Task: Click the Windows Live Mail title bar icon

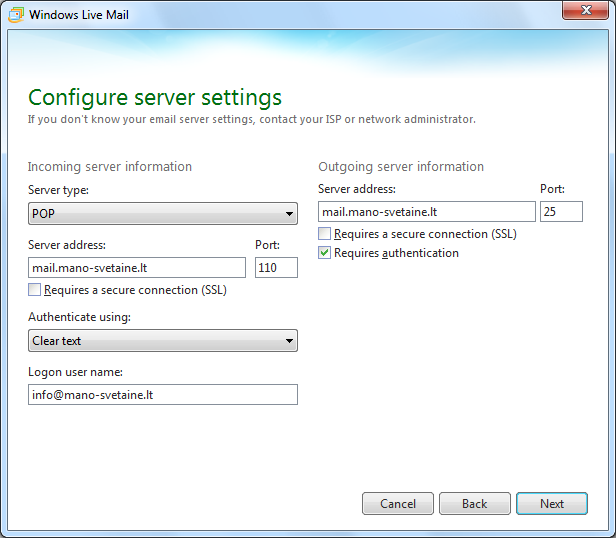Action: tap(16, 15)
